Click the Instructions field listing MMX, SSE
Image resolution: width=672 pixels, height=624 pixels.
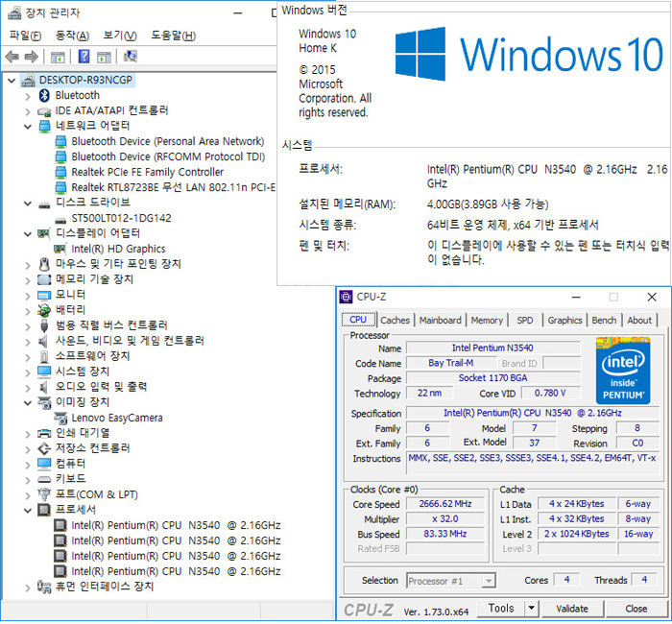click(x=533, y=464)
